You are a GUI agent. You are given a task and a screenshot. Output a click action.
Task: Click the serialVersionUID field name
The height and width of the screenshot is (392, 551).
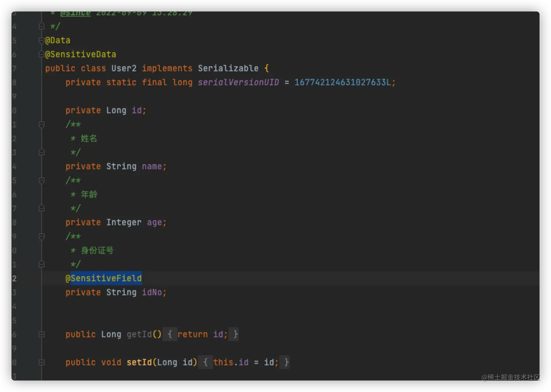[238, 82]
